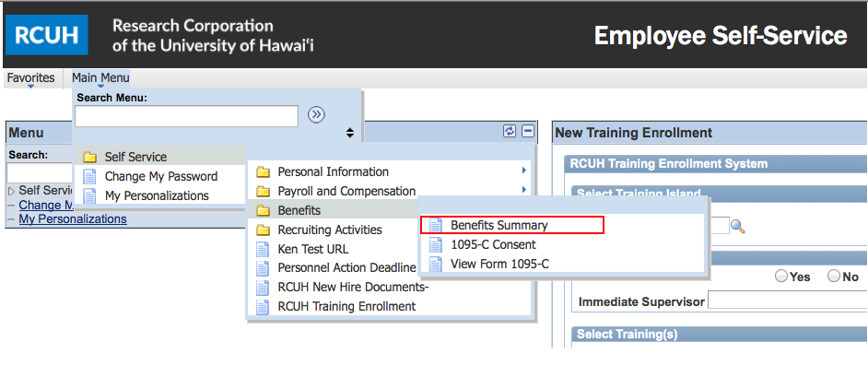Image resolution: width=868 pixels, height=389 pixels.
Task: Click the New Training Enrollment pagelet title
Action: coord(634,133)
